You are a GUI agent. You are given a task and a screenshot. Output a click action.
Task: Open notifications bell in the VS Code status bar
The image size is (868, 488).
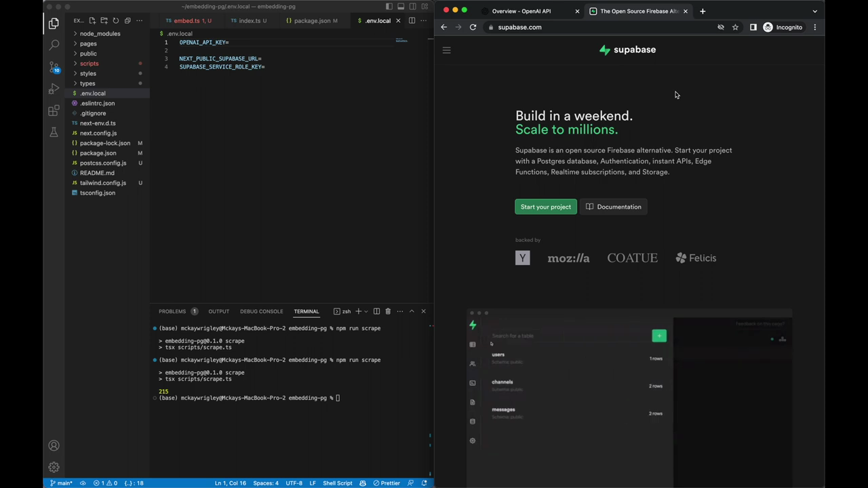coord(425,483)
